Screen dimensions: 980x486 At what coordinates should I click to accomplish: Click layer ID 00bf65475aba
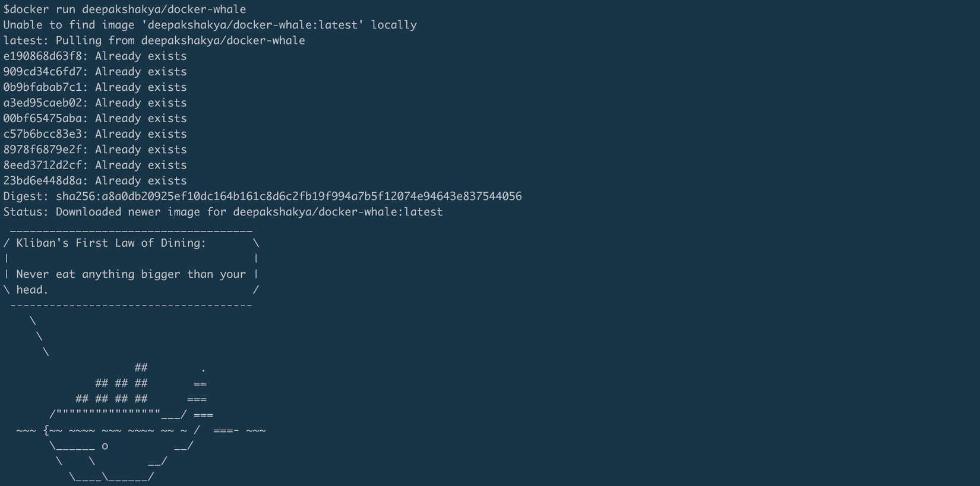point(45,118)
